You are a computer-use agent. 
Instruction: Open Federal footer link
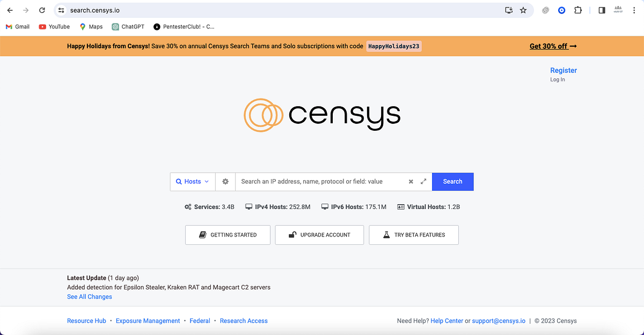200,321
